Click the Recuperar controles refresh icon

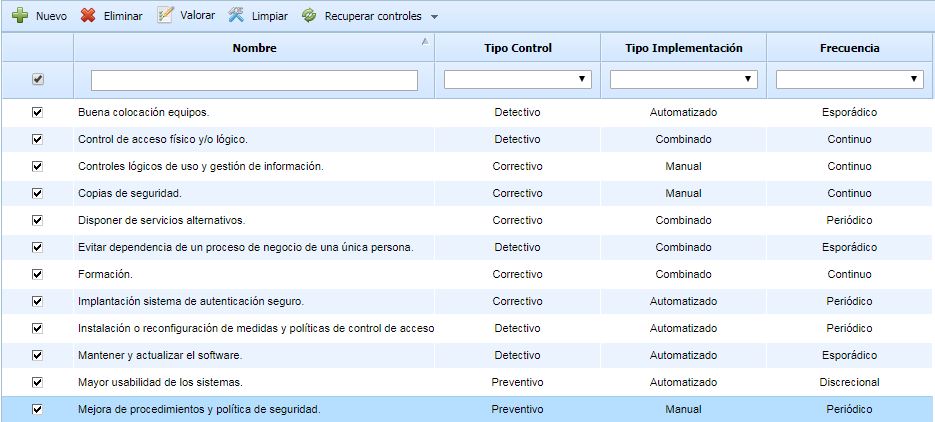309,16
